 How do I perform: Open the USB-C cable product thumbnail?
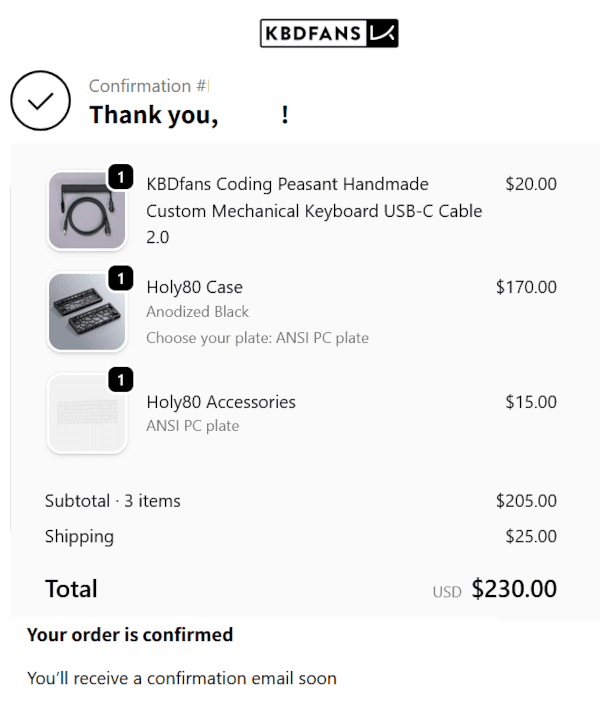[x=87, y=212]
